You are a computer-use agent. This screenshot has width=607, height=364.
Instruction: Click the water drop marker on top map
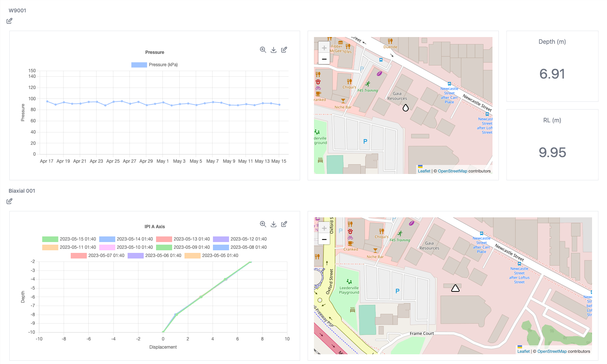point(405,108)
